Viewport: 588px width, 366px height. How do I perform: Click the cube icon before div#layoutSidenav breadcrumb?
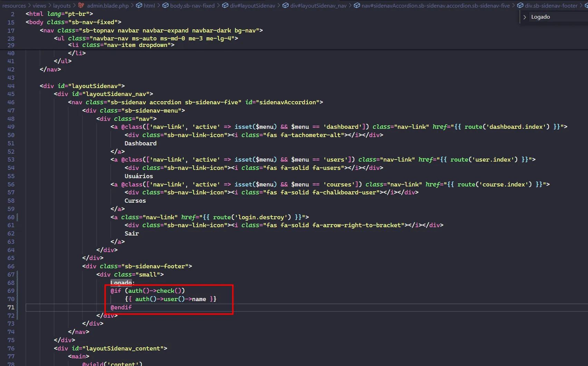pos(225,6)
